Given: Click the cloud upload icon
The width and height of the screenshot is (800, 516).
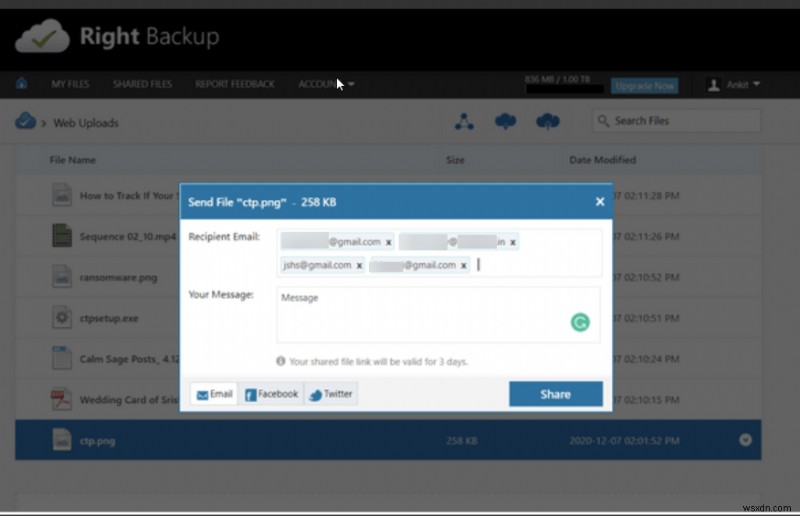Looking at the screenshot, I should (x=547, y=121).
